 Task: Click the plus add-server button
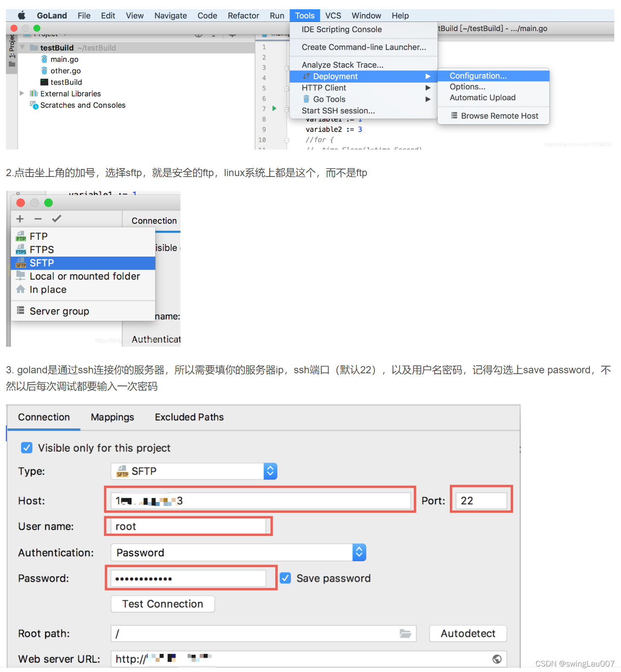20,219
